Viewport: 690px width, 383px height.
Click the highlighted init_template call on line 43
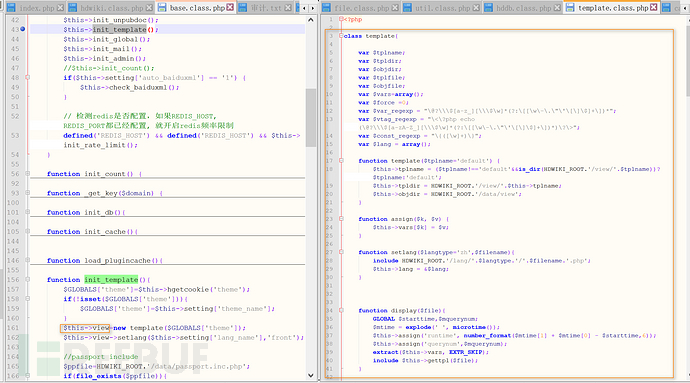(x=120, y=29)
